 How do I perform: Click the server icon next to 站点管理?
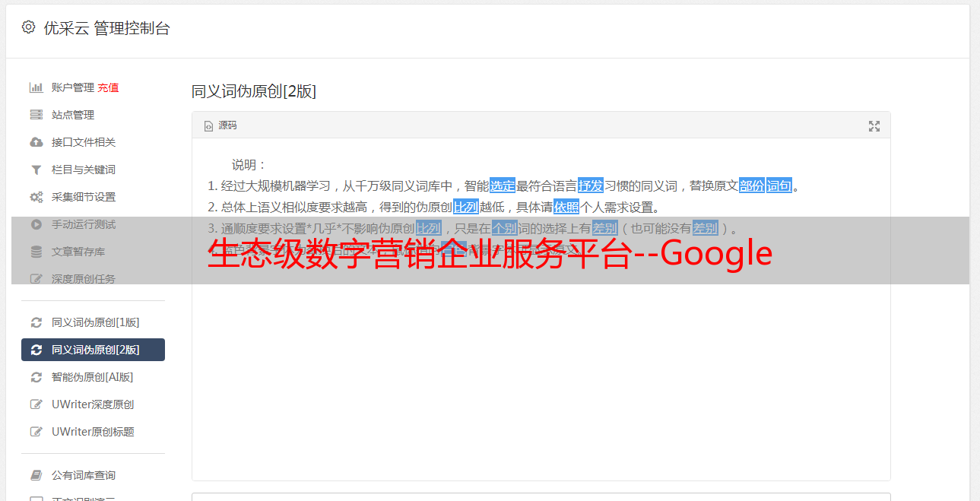click(36, 115)
